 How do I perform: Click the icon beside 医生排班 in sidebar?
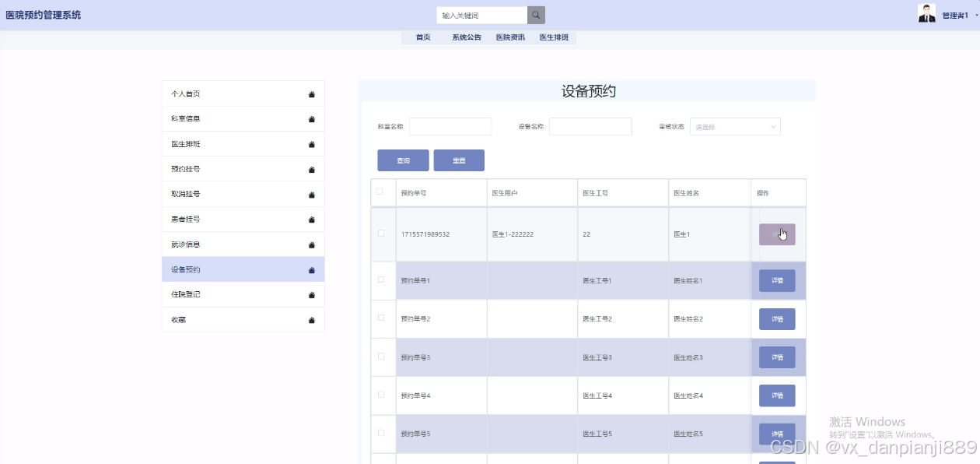(312, 144)
